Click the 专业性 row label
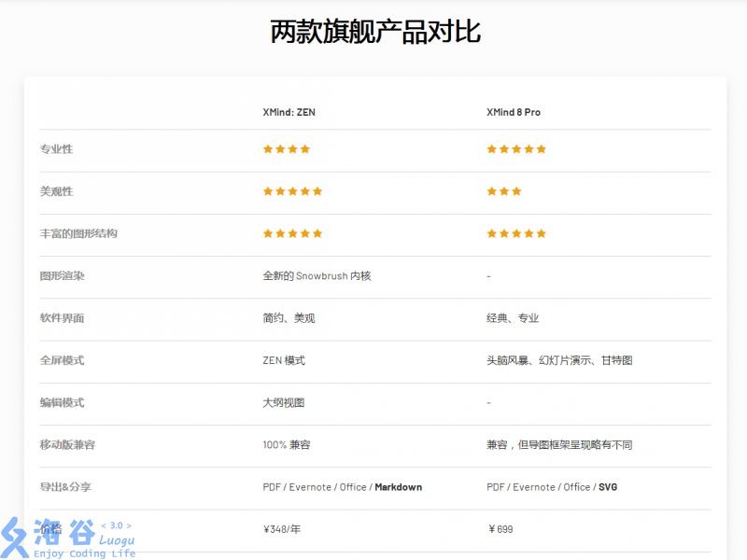The image size is (747, 560). coord(56,149)
